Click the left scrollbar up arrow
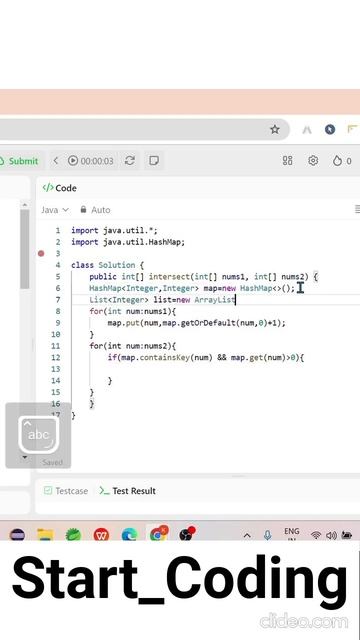Screen dimensions: 360x640 pyautogui.click(x=24, y=205)
